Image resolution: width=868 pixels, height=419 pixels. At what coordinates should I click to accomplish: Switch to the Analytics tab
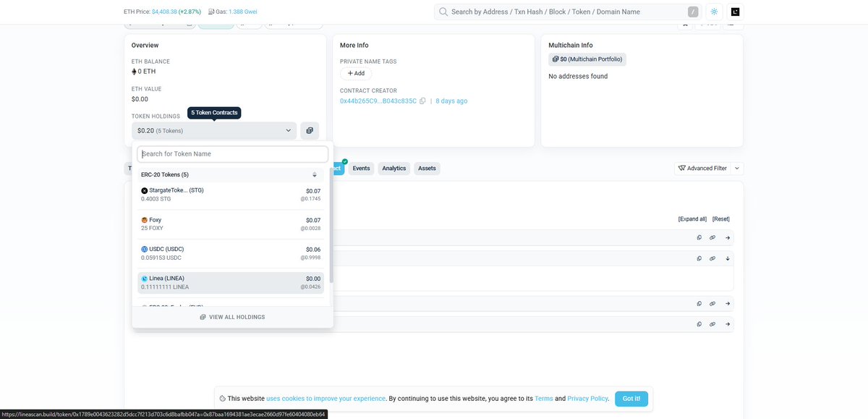[394, 169]
